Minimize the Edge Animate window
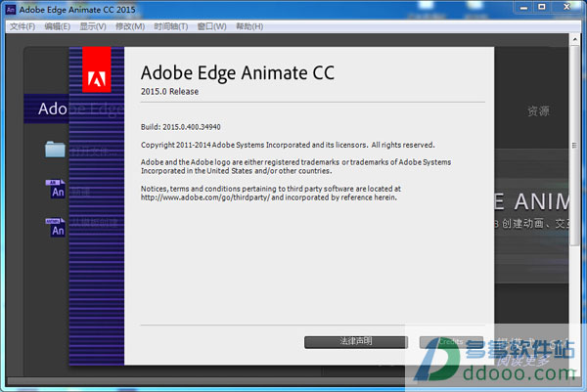The width and height of the screenshot is (587, 392). click(x=523, y=8)
